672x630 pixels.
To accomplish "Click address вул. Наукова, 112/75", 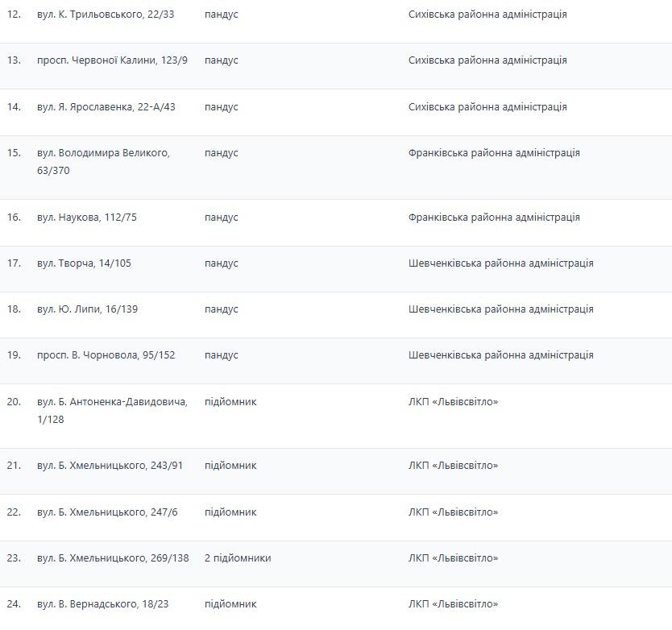I will tap(87, 218).
